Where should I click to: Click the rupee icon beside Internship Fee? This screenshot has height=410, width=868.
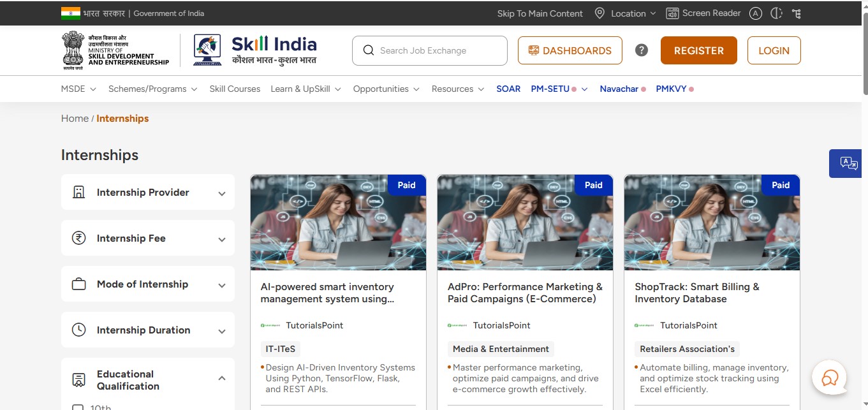pyautogui.click(x=78, y=238)
